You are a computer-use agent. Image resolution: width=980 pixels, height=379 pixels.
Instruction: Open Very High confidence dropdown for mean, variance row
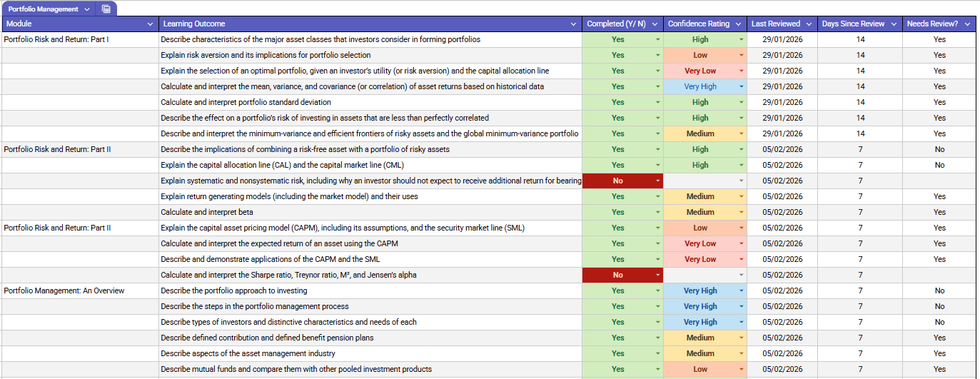point(741,86)
